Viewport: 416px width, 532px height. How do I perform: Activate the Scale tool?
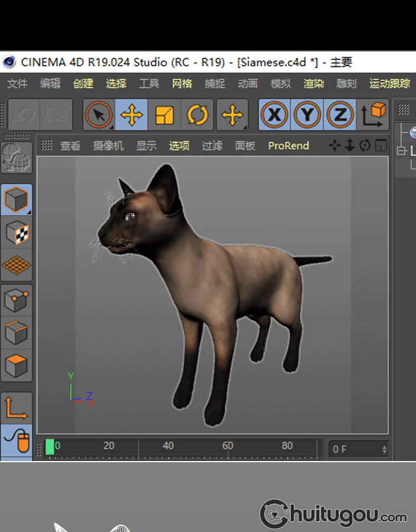pos(164,115)
